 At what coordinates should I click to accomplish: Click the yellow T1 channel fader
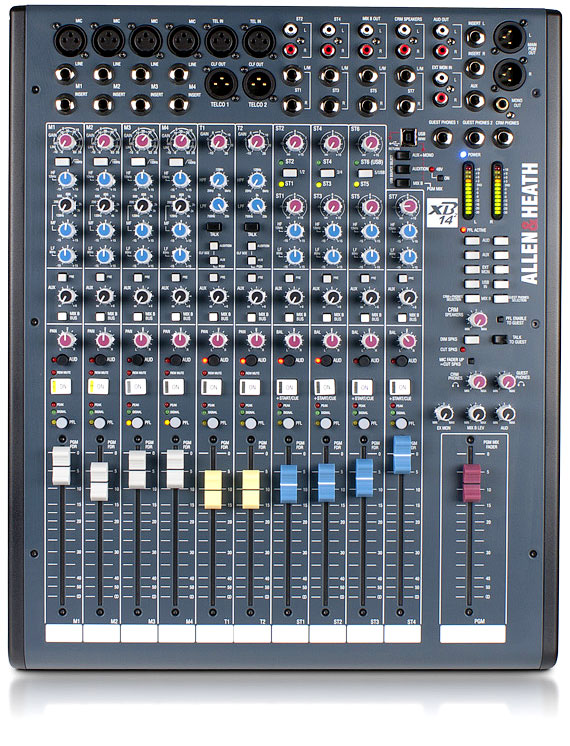coord(213,490)
